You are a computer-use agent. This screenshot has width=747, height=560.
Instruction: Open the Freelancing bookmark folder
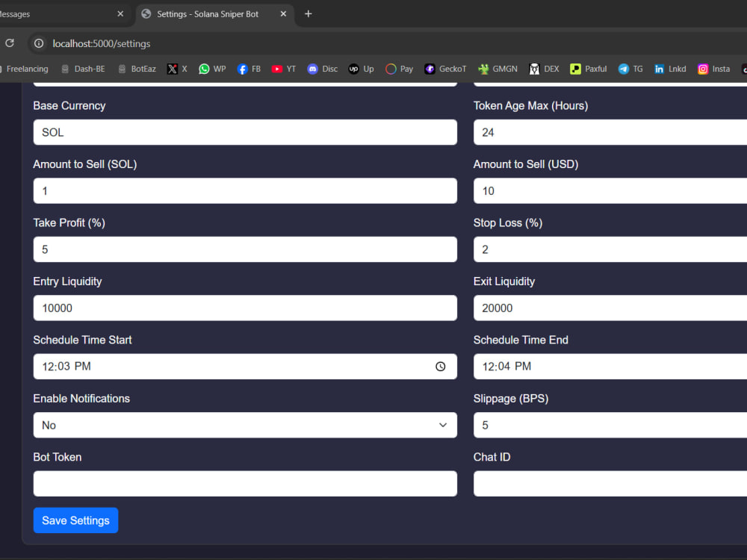point(25,69)
